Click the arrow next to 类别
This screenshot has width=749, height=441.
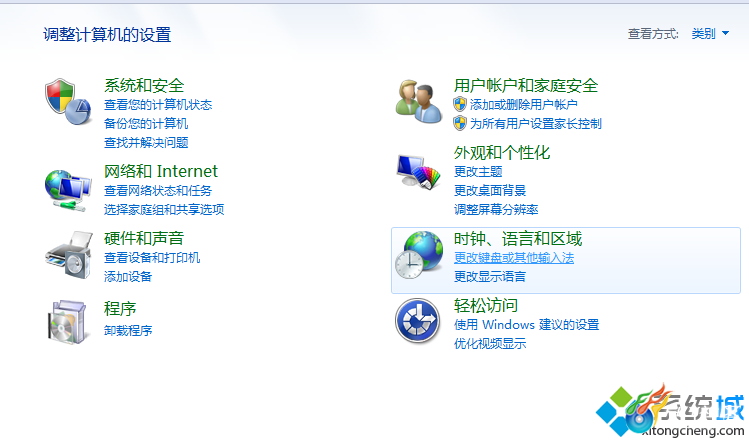725,33
